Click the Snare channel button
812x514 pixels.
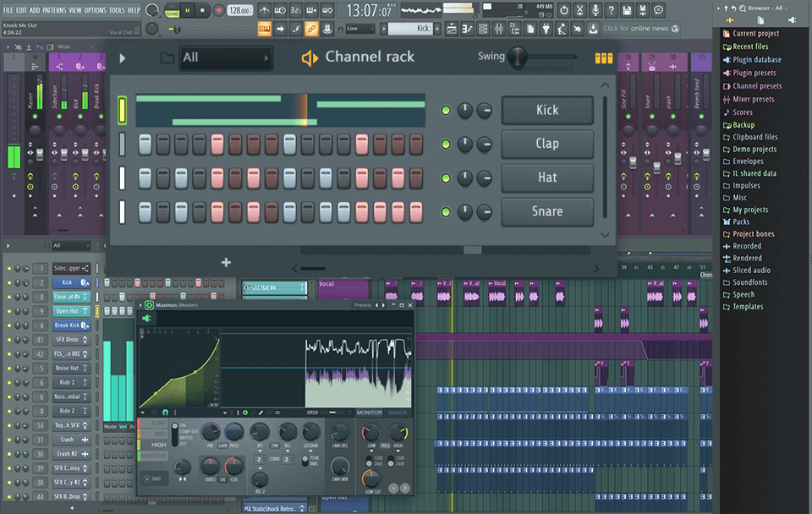click(546, 212)
